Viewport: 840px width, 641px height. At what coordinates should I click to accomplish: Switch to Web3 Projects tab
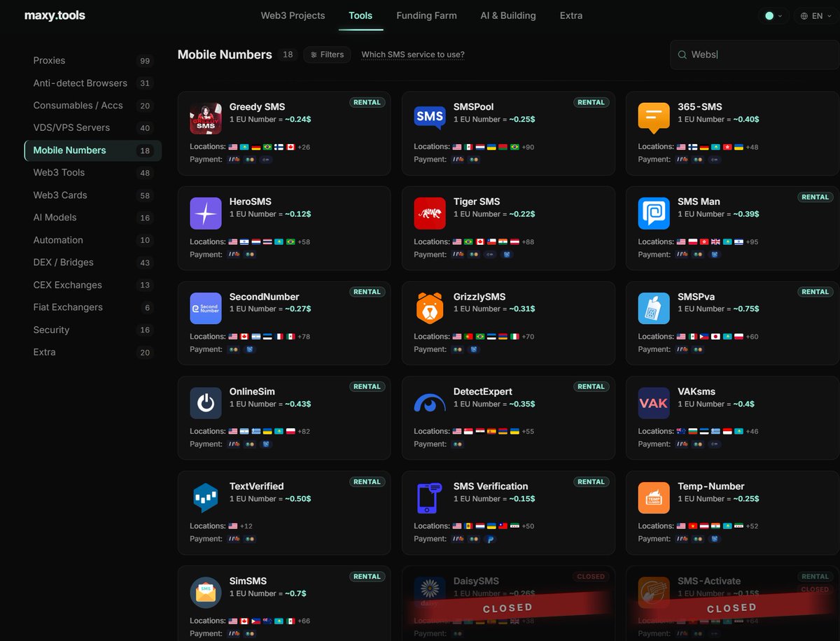coord(293,15)
